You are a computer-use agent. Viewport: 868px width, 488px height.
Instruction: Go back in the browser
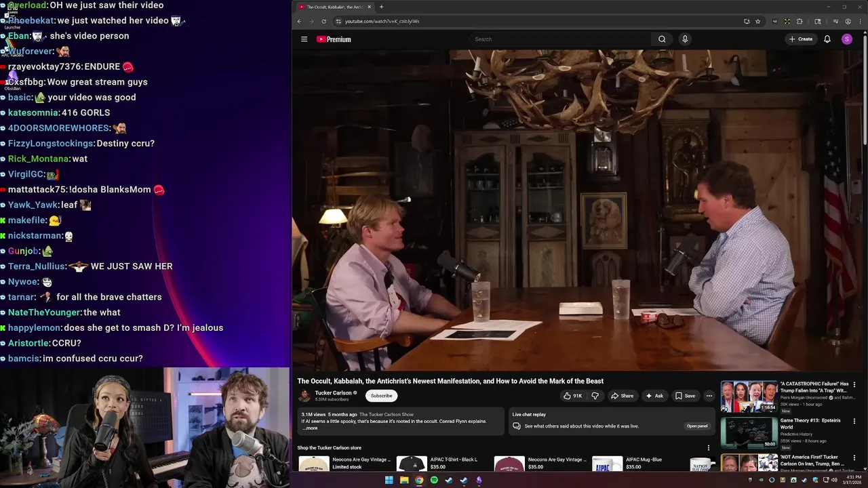tap(299, 21)
